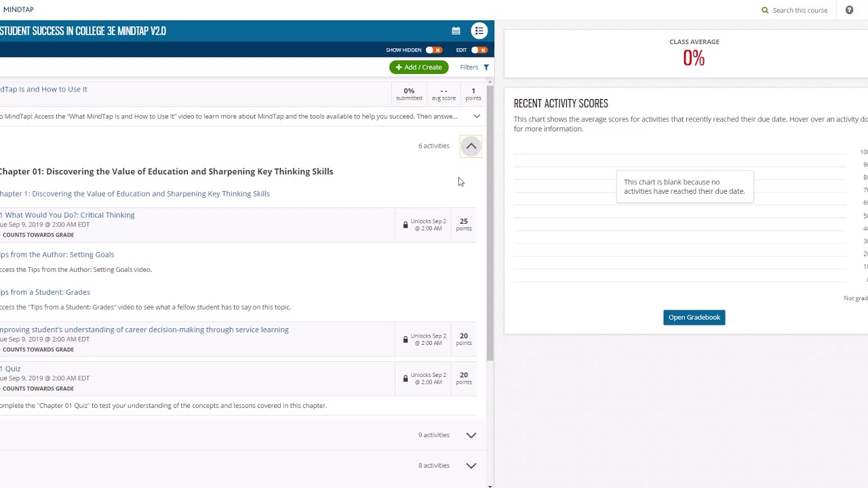
Task: Click the lock icon on Quiz row
Action: [x=406, y=379]
